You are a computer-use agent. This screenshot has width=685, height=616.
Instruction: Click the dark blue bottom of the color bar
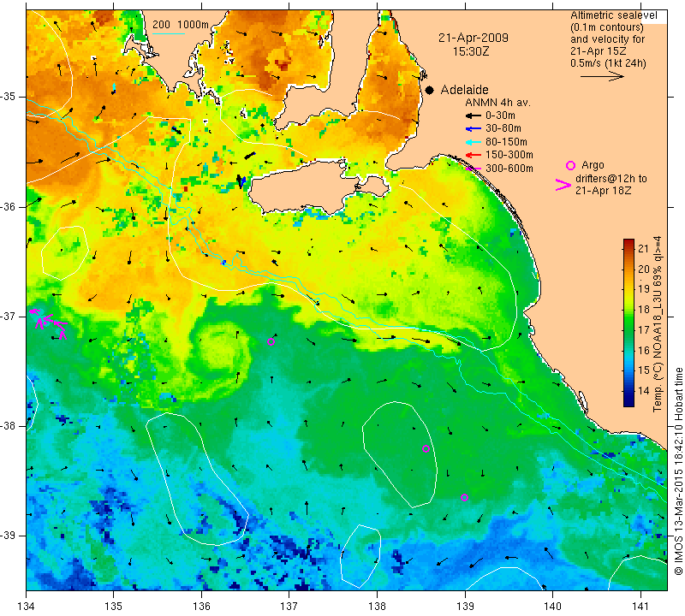pyautogui.click(x=628, y=402)
